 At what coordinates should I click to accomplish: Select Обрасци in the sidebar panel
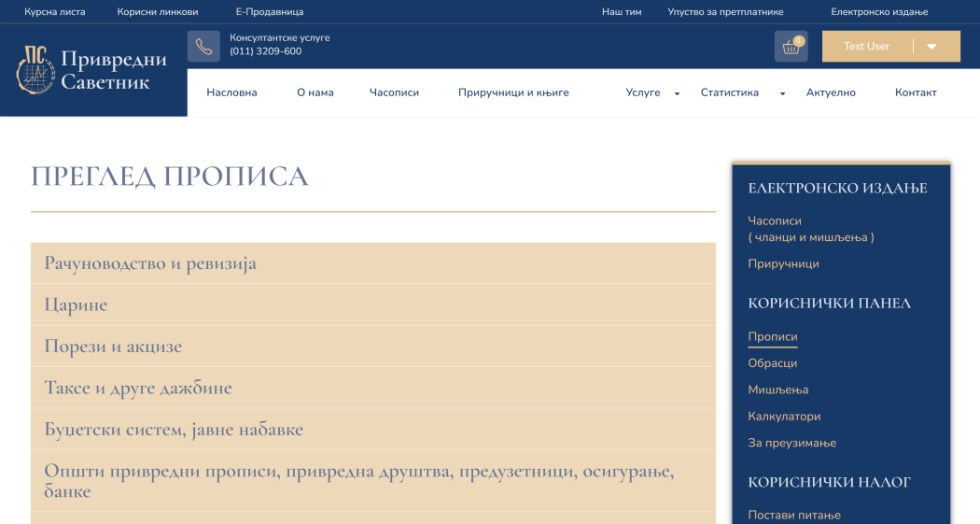(772, 363)
